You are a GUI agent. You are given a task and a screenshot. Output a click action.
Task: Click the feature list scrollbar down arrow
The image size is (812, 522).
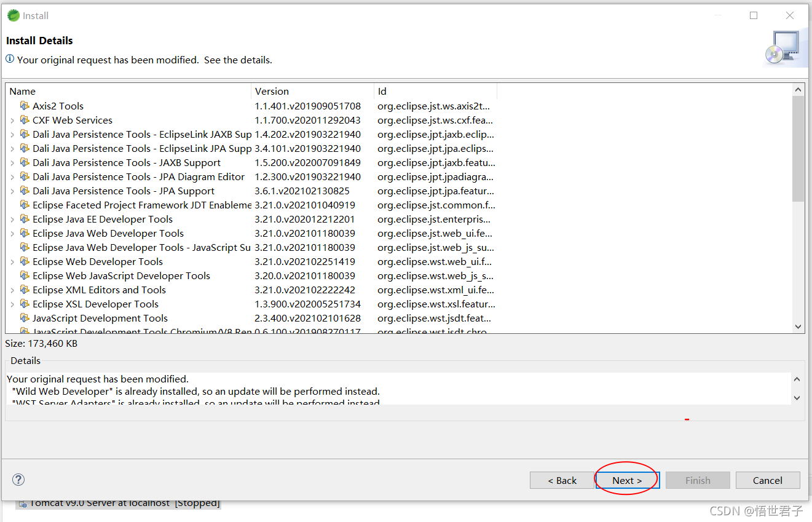click(798, 326)
